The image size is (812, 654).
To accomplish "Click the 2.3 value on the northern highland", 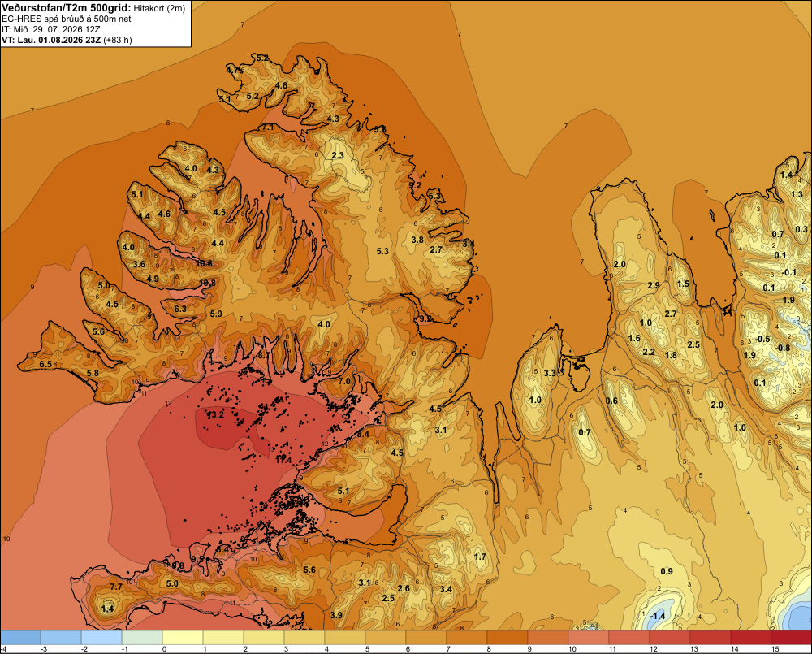I will tap(338, 155).
